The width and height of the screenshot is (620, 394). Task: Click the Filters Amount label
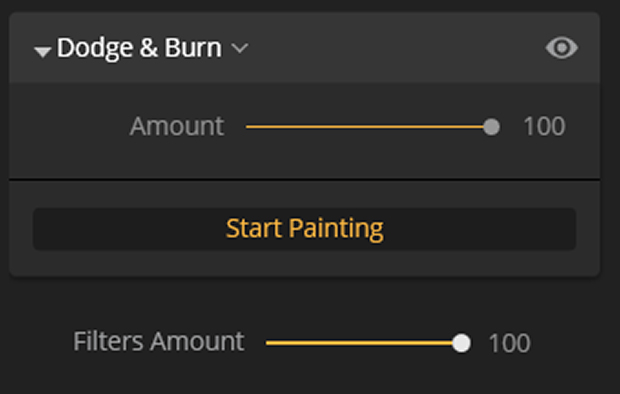click(159, 342)
